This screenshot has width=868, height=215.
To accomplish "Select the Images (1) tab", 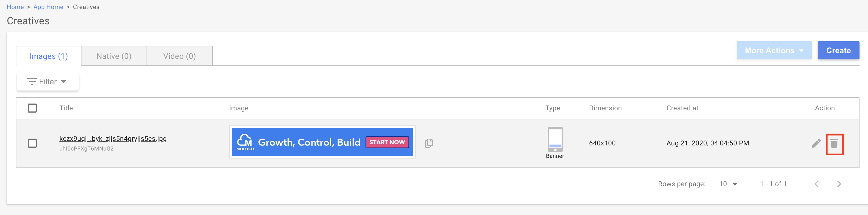I will pos(49,56).
